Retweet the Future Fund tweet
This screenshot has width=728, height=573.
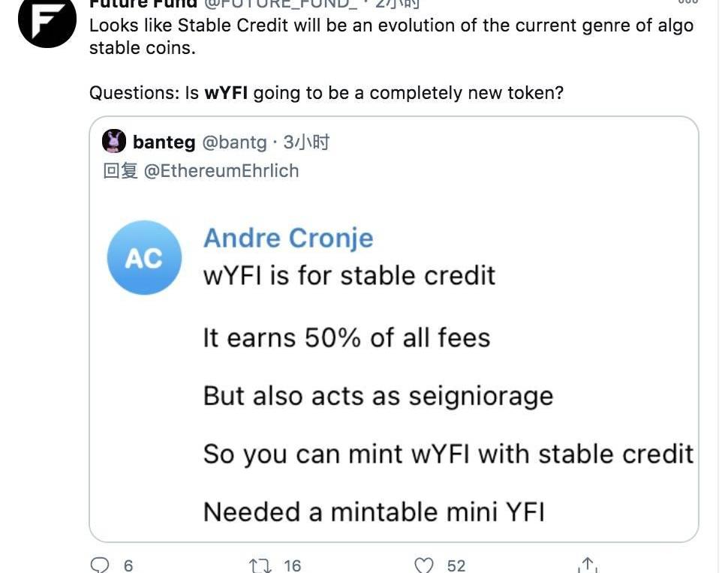(x=261, y=565)
